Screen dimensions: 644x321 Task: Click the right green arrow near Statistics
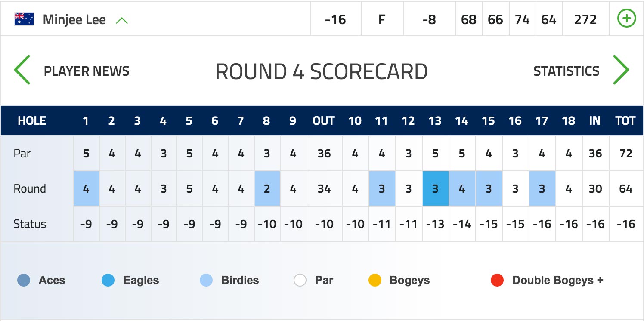coord(621,70)
